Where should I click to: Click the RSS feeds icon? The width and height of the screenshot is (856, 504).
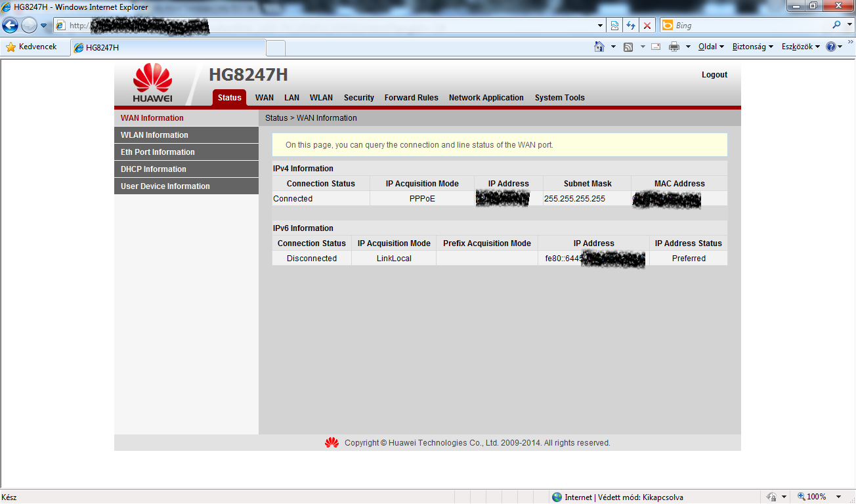pyautogui.click(x=628, y=47)
